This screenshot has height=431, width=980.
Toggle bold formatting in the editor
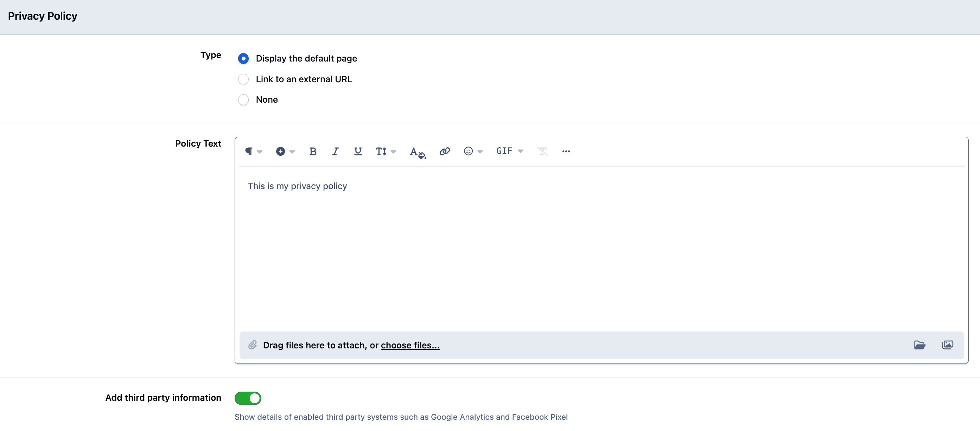click(313, 151)
